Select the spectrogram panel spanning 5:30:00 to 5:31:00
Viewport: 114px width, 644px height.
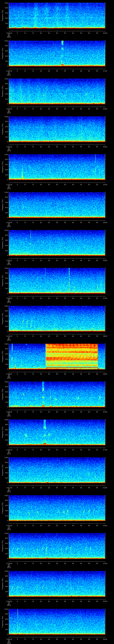pos(57,53)
